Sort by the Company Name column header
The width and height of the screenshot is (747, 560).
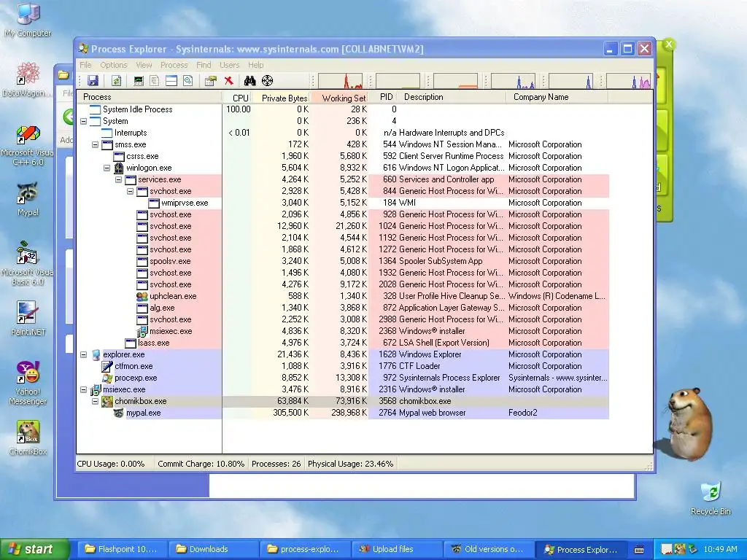[x=557, y=97]
